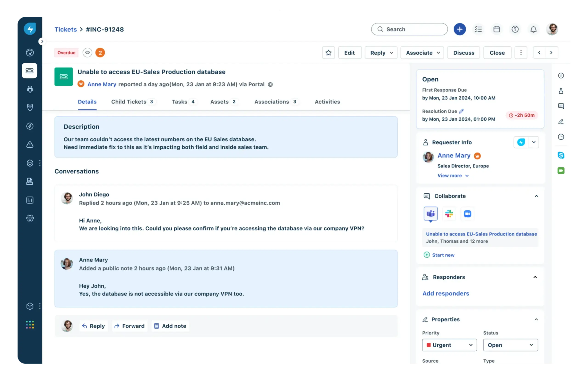Click the Add responders link
This screenshot has width=588, height=380.
point(445,293)
